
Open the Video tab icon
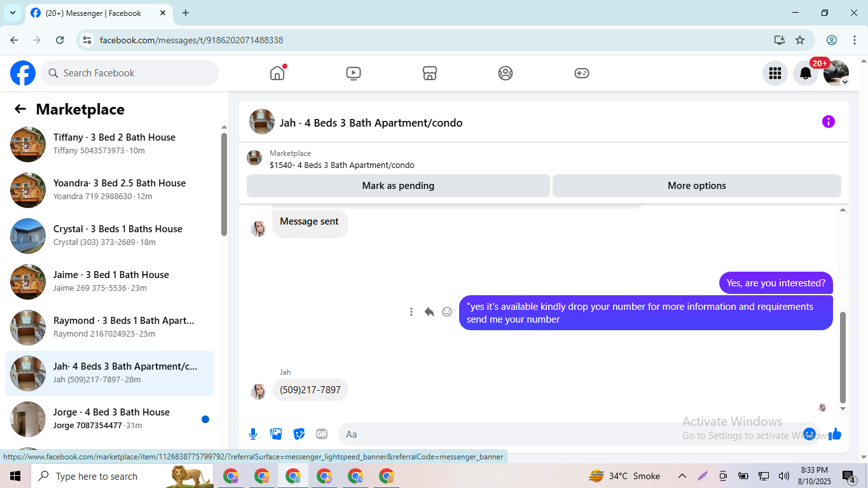tap(354, 73)
